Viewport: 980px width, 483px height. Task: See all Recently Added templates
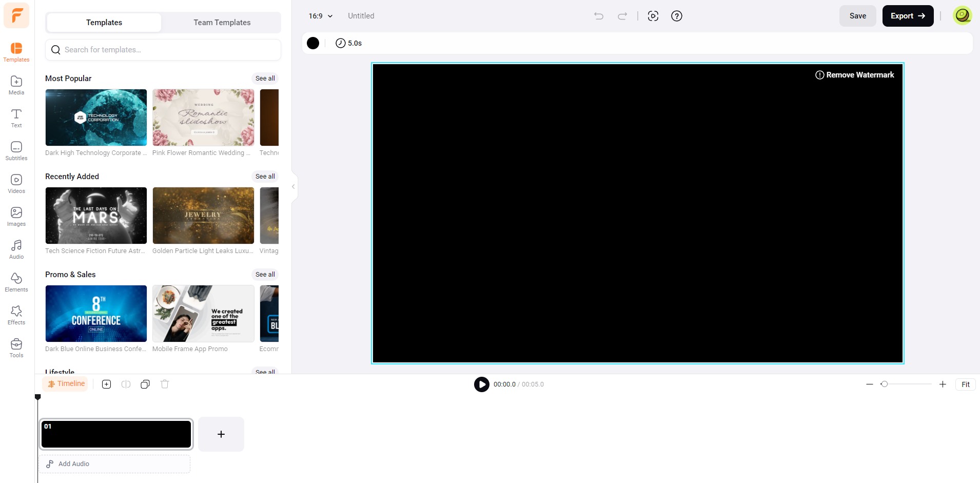tap(265, 176)
